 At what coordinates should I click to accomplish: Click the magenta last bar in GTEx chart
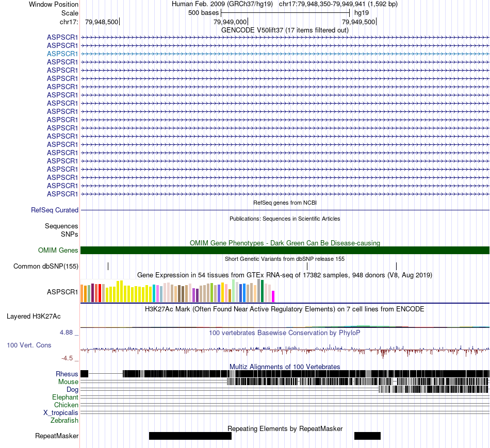tap(273, 296)
